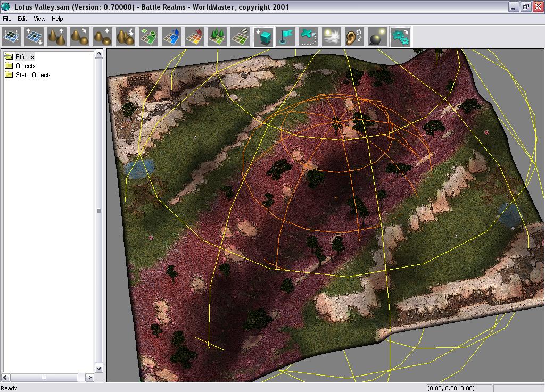The height and width of the screenshot is (392, 545).
Task: Click the blue water patch on left terrain
Action: pyautogui.click(x=139, y=169)
